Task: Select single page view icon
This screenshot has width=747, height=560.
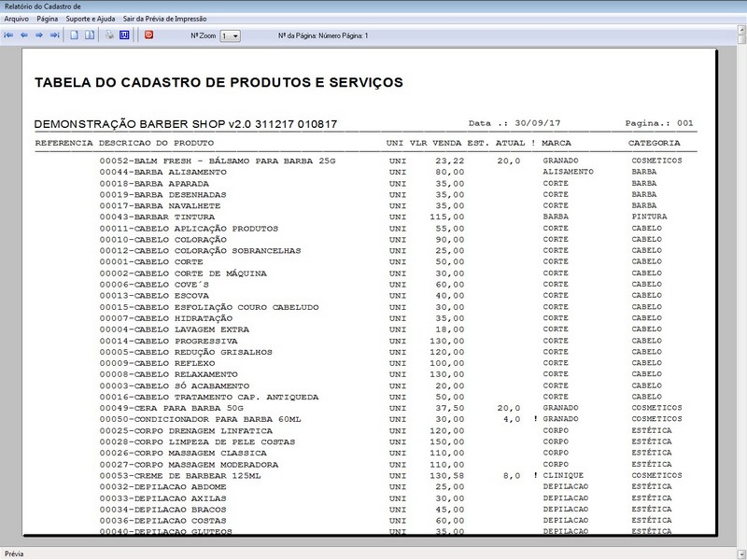Action: tap(75, 35)
